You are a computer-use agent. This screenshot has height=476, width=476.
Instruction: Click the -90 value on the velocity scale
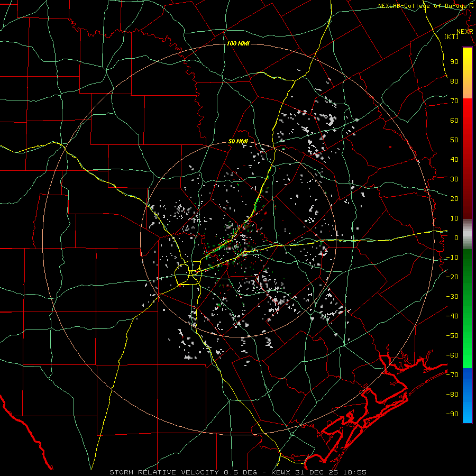click(452, 414)
